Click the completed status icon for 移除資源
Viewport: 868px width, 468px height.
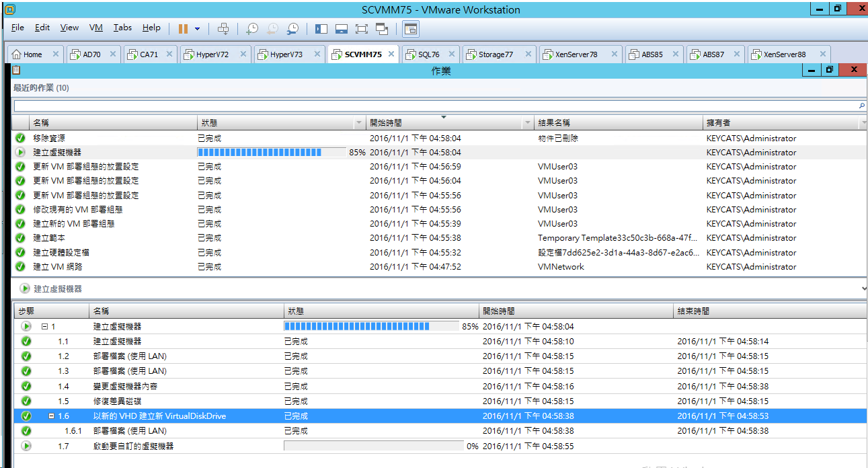[20, 138]
